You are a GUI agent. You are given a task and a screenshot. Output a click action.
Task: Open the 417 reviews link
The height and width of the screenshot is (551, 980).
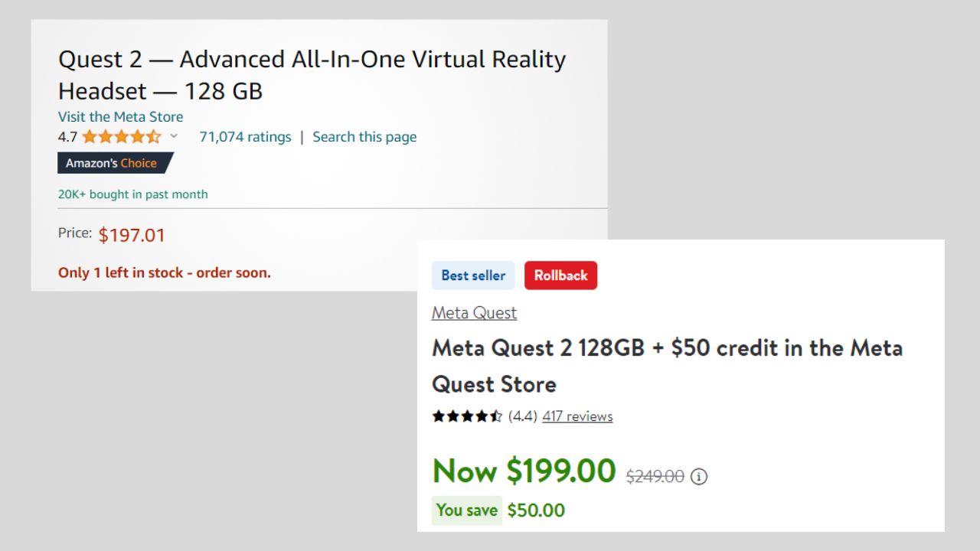[577, 416]
